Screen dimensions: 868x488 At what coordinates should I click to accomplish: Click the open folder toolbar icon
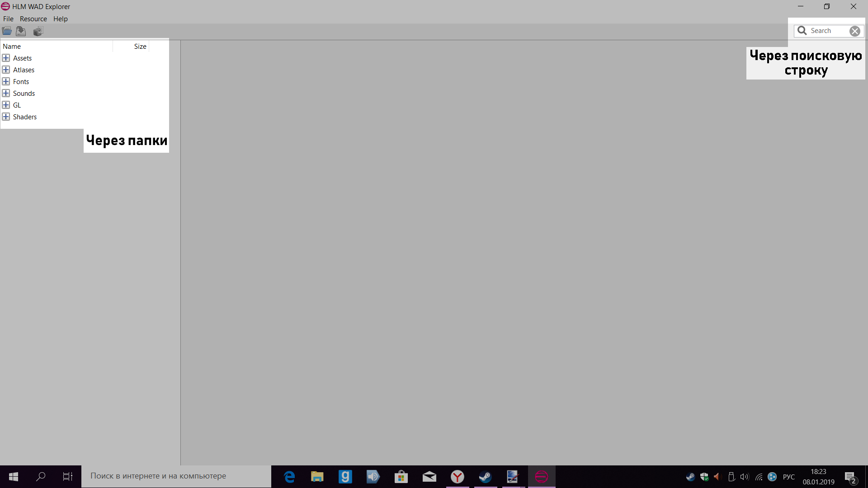[x=7, y=31]
